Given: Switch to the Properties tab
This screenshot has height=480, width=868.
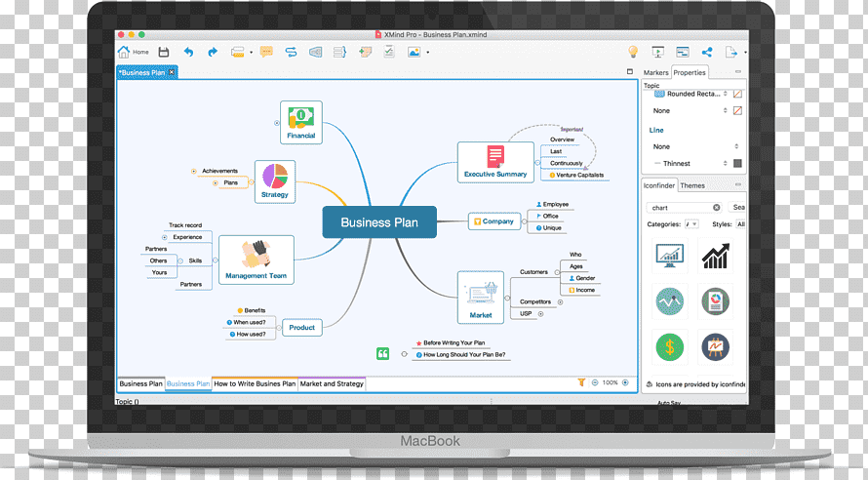Looking at the screenshot, I should coord(690,72).
